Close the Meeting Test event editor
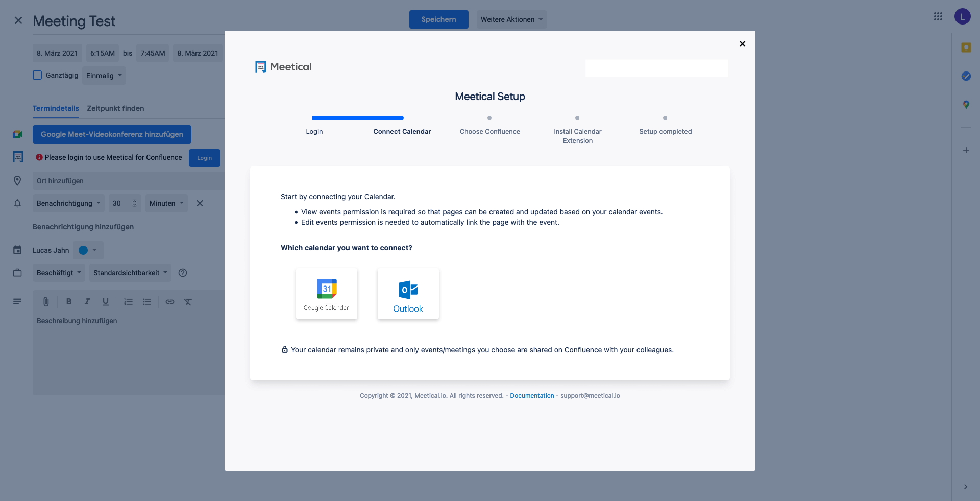 point(18,20)
